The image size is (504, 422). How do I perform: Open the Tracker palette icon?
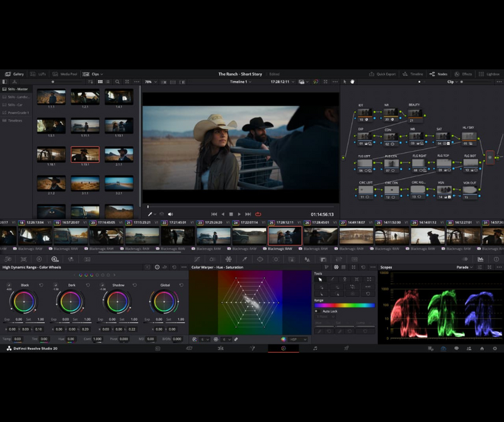pyautogui.click(x=276, y=259)
